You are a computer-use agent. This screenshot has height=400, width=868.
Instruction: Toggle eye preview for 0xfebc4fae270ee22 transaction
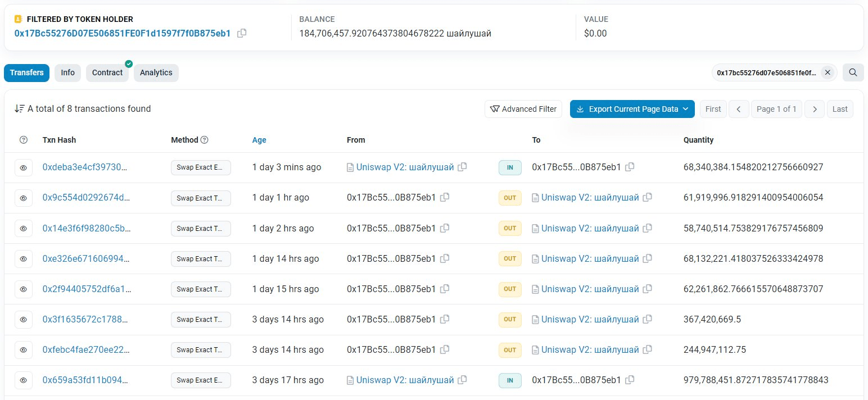24,349
